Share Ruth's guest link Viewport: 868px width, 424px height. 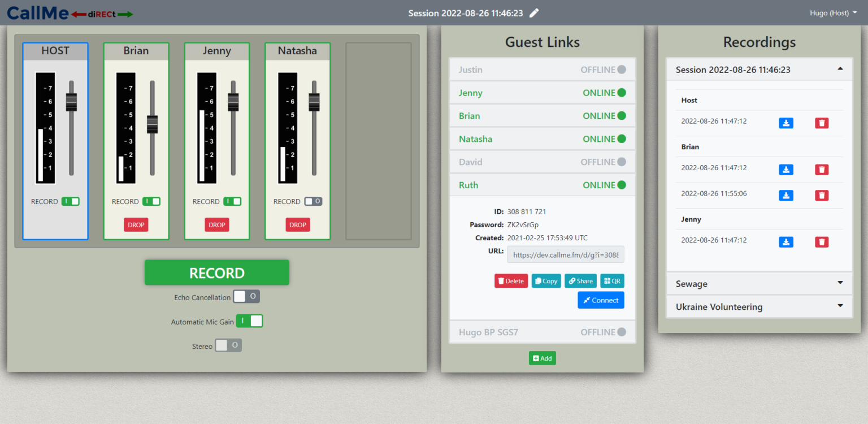(580, 281)
